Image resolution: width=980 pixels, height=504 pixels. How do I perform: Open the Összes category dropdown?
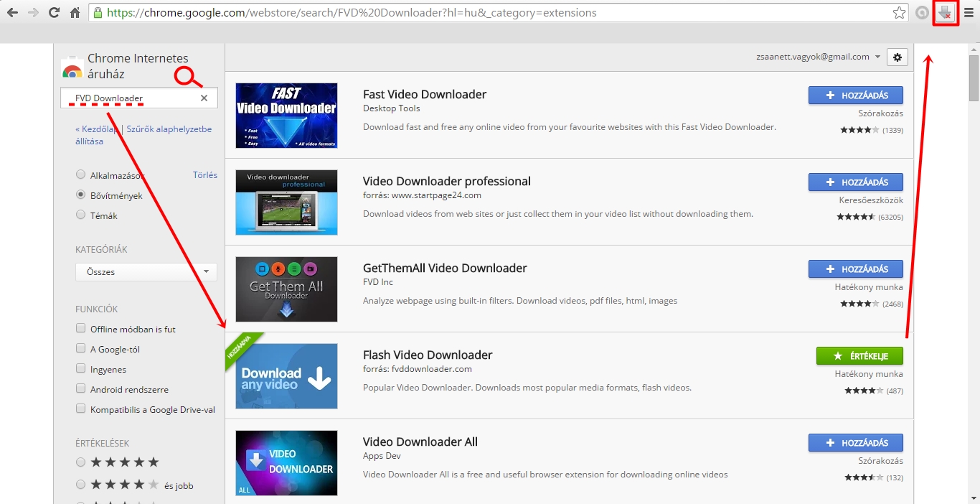click(146, 272)
